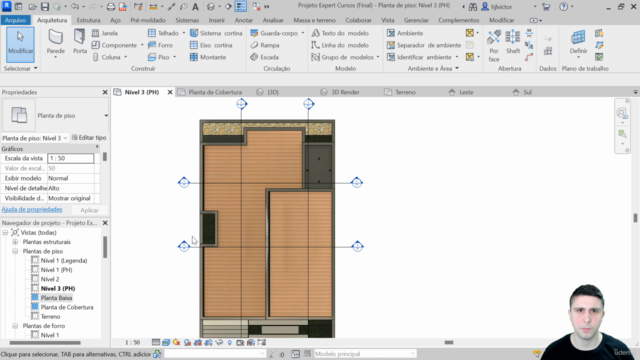Screen dimensions: 640x360
Task: Select Nível 2 in project browser
Action: point(50,279)
